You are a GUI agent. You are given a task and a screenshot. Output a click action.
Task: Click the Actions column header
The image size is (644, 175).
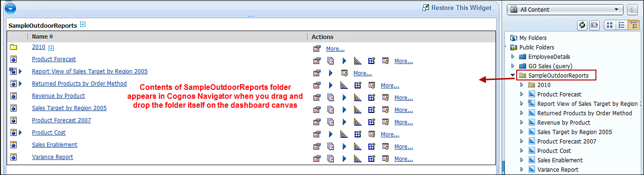(x=322, y=37)
